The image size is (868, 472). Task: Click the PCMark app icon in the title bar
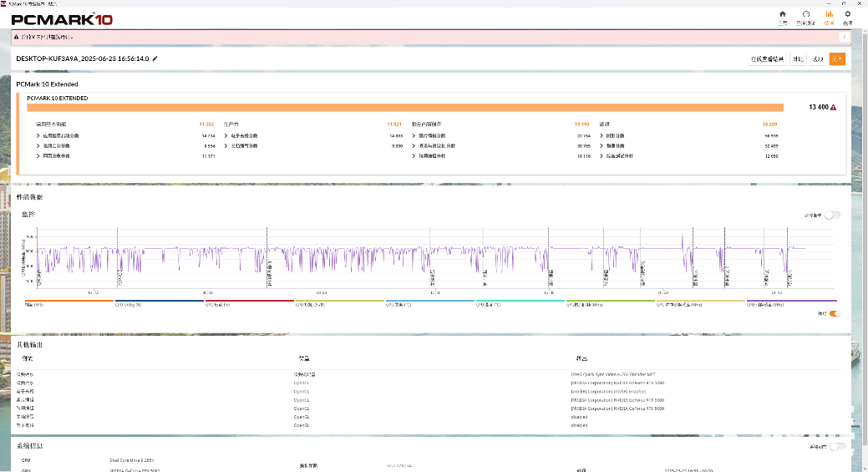point(3,3)
